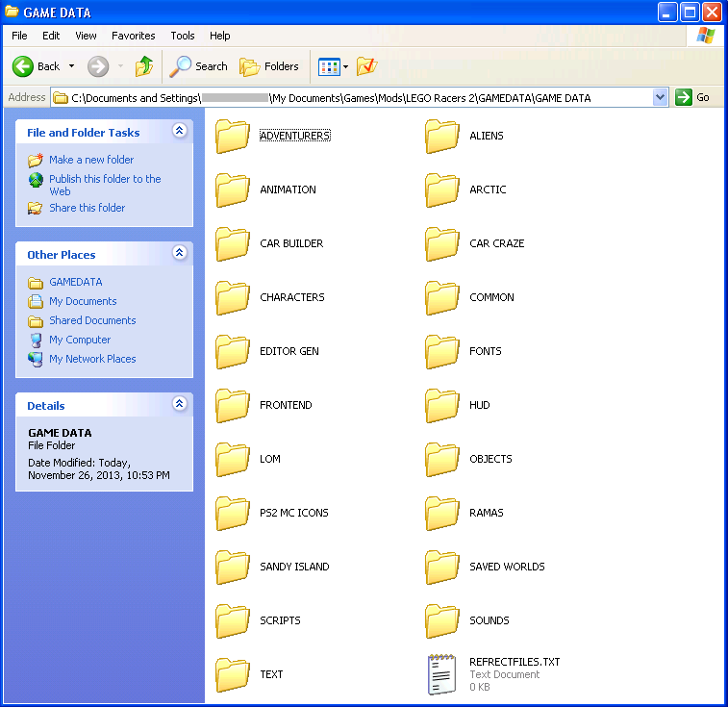Click the FRONTEND folder name label
728x707 pixels.
(x=286, y=405)
